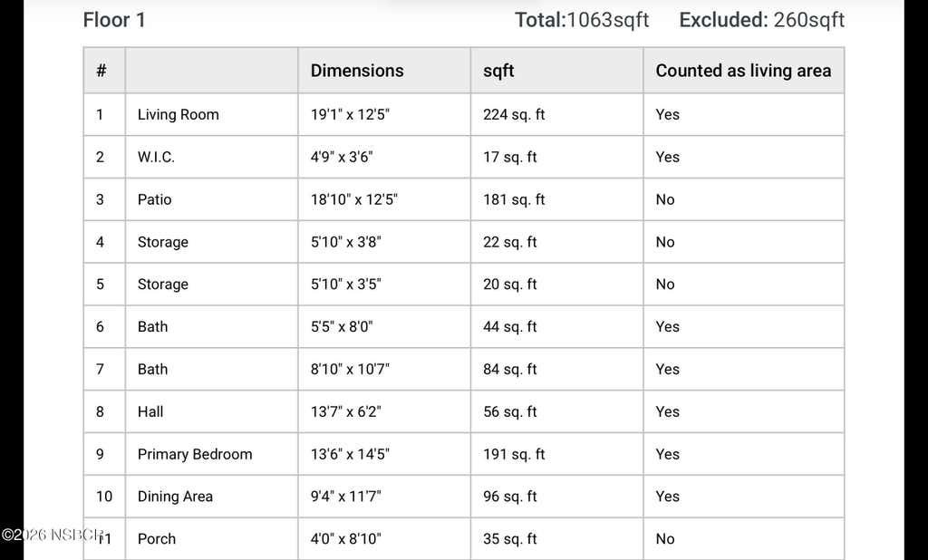This screenshot has height=560, width=928.
Task: Select the Total:1063sqft label
Action: click(x=582, y=20)
